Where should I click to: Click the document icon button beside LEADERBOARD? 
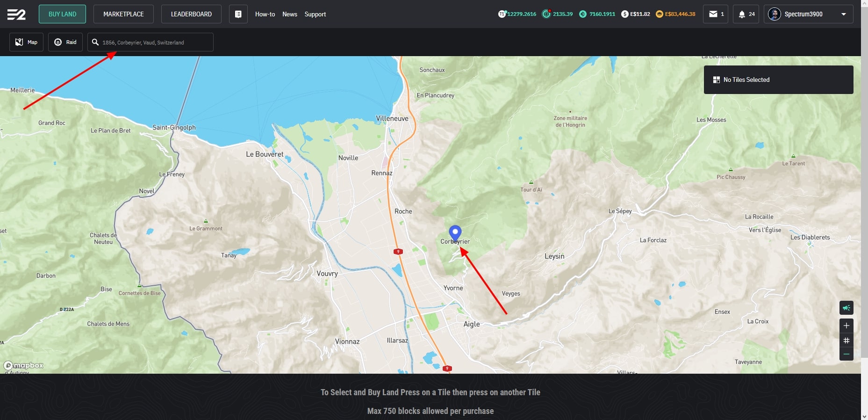tap(238, 14)
